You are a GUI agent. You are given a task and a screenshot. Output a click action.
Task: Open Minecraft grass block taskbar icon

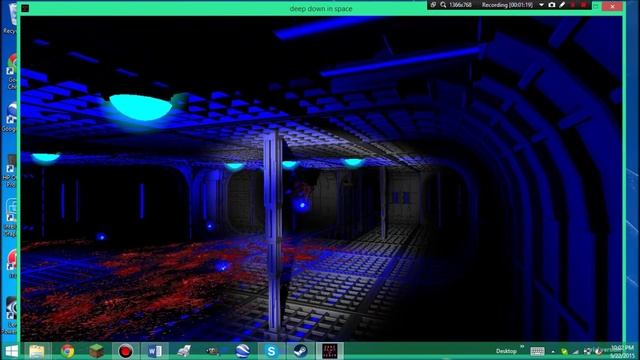[x=96, y=351]
